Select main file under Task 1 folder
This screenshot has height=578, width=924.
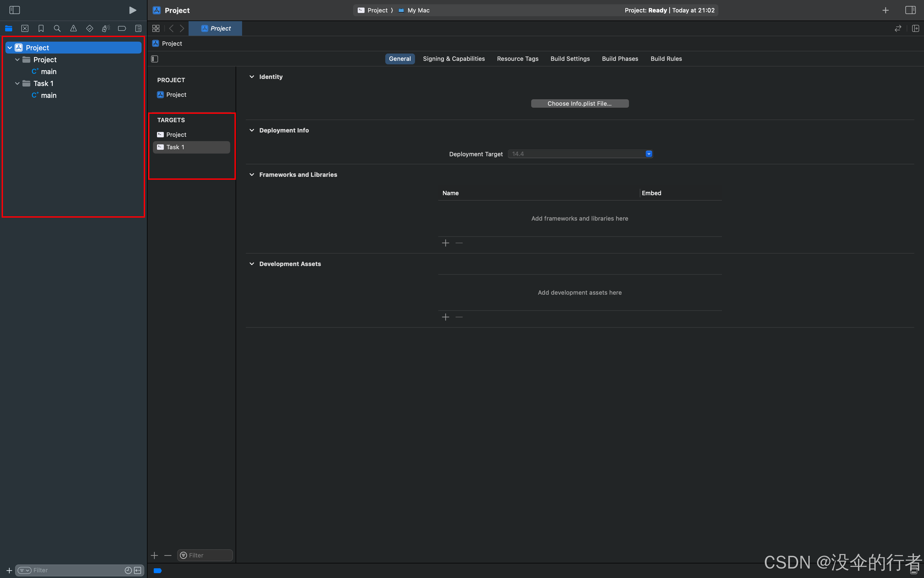tap(44, 95)
